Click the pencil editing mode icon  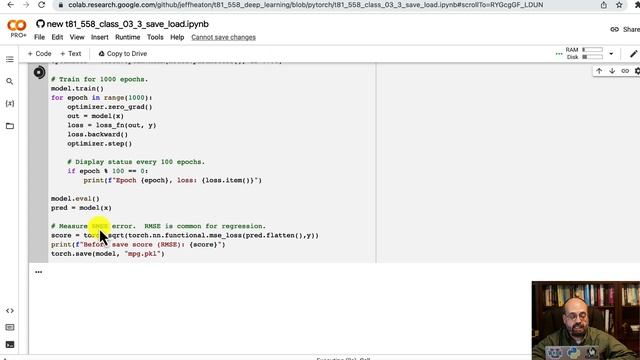click(x=633, y=53)
